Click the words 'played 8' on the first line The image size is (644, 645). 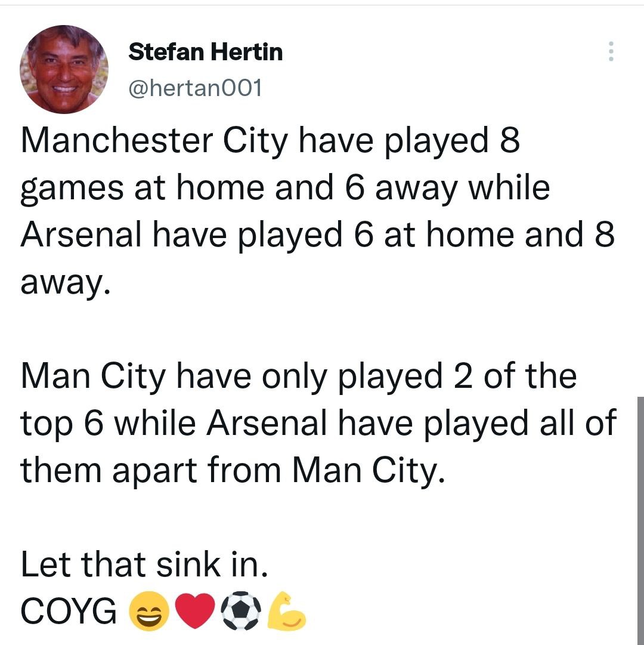(x=453, y=141)
